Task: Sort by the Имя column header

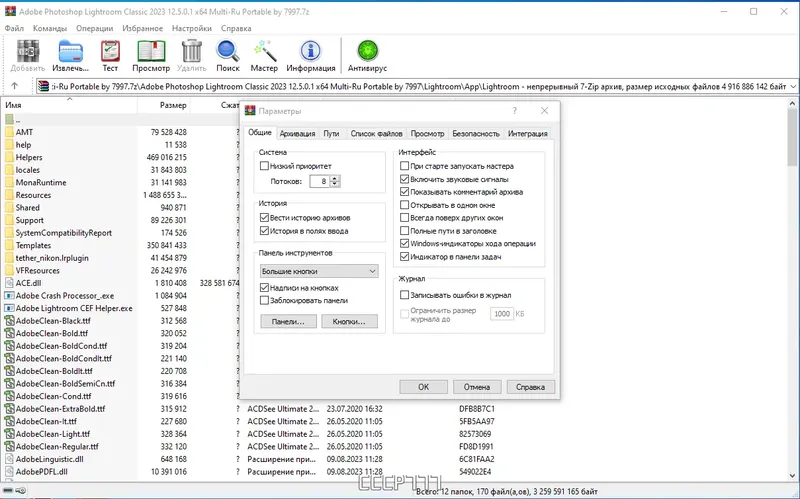Action: pos(69,105)
